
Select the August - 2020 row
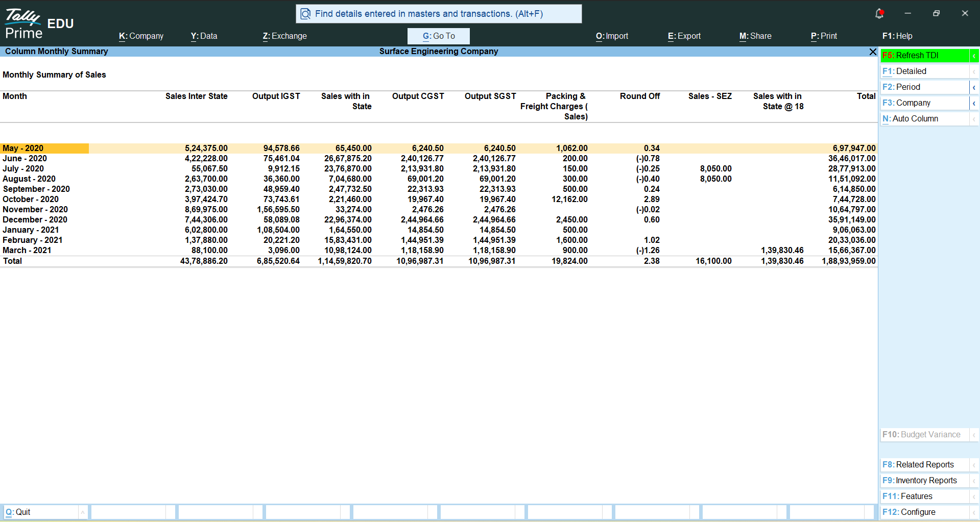point(439,179)
